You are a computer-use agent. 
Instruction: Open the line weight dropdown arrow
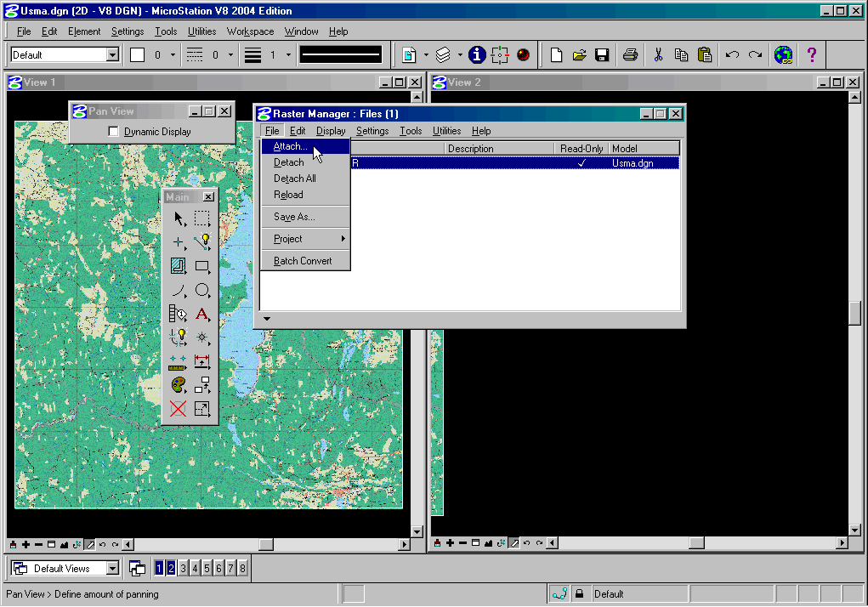(288, 54)
